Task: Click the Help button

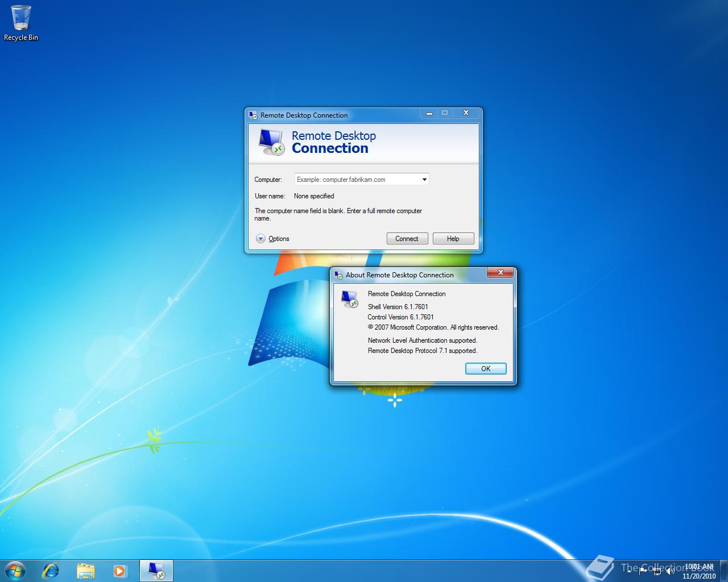Action: [453, 239]
